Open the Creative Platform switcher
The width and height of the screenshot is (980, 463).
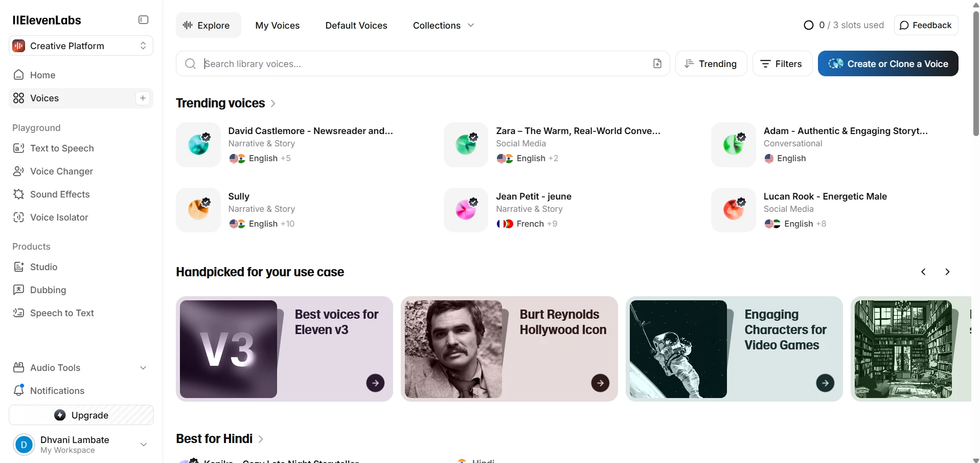point(81,46)
